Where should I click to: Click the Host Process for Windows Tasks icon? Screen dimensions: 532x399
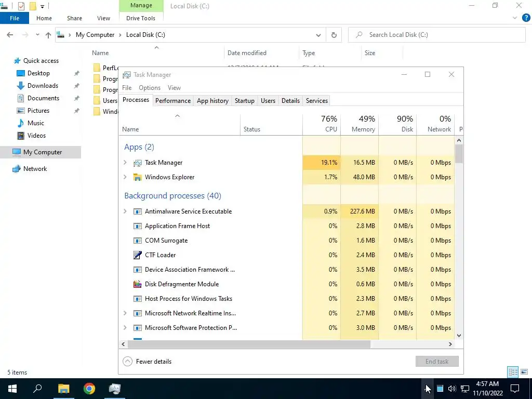point(137,299)
